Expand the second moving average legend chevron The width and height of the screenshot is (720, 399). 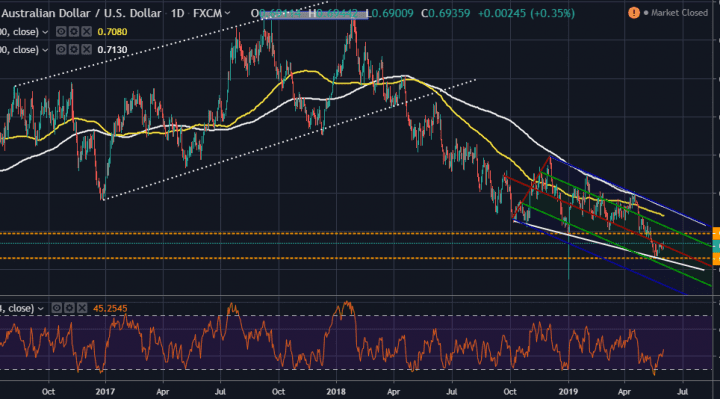(x=45, y=50)
